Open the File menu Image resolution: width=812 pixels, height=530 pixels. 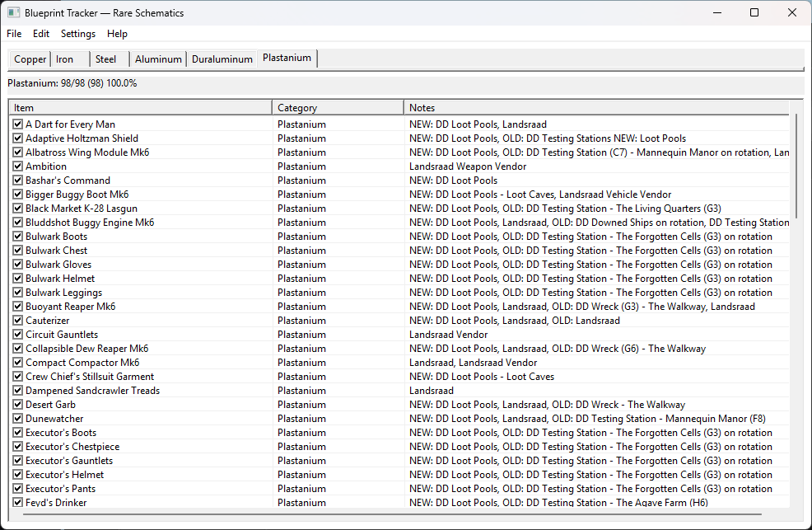coord(14,34)
